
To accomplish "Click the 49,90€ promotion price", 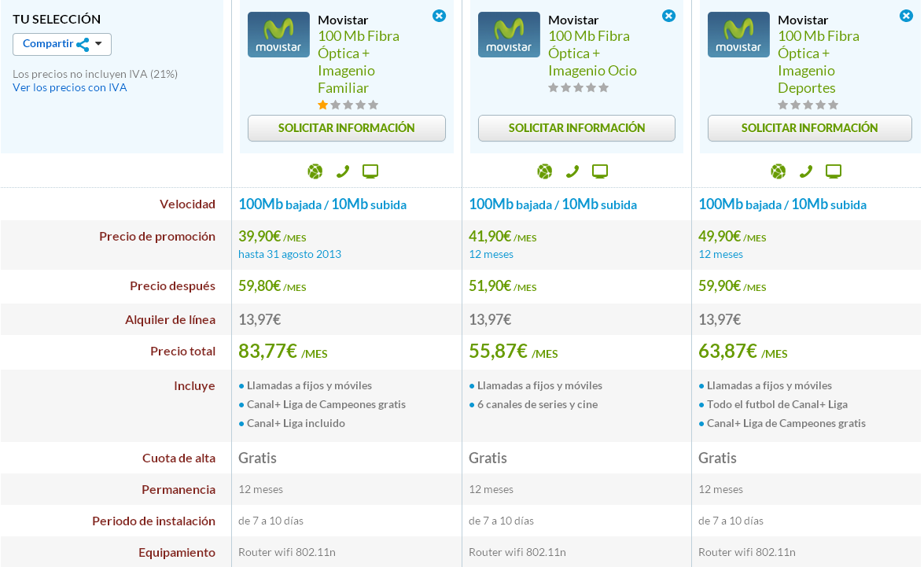I will tap(732, 237).
